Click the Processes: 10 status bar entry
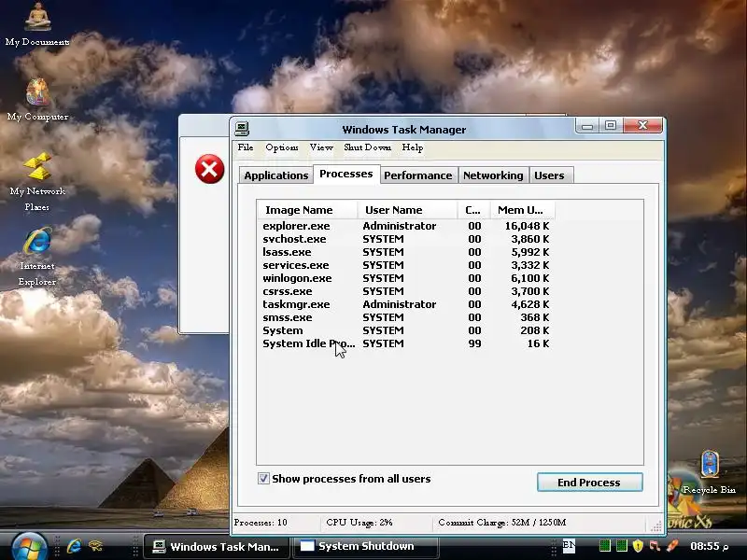 click(261, 523)
